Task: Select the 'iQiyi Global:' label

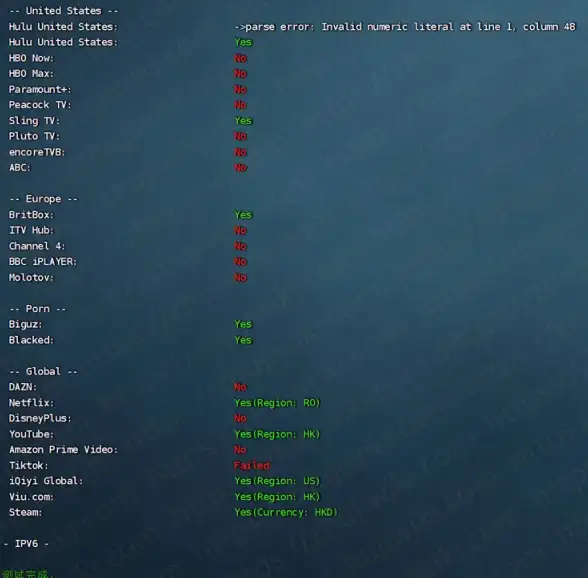Action: 46,481
